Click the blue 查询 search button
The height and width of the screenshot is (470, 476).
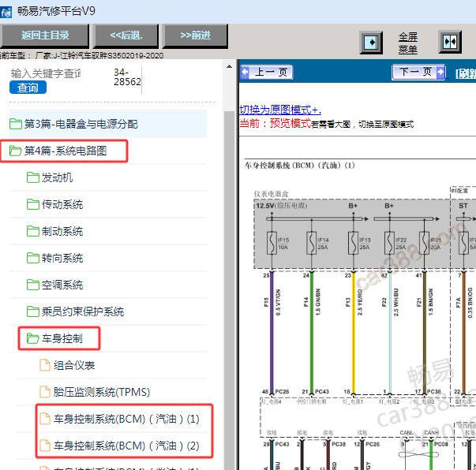(x=28, y=88)
